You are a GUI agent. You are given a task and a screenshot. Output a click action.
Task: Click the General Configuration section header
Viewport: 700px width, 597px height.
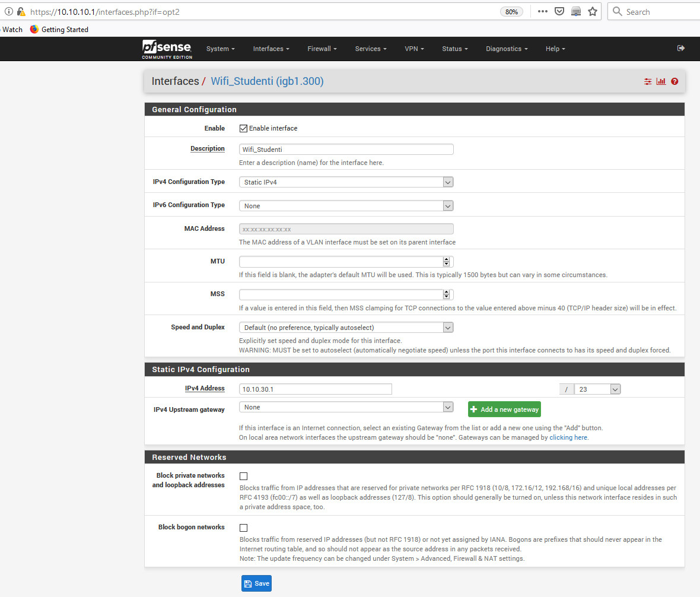coord(414,109)
